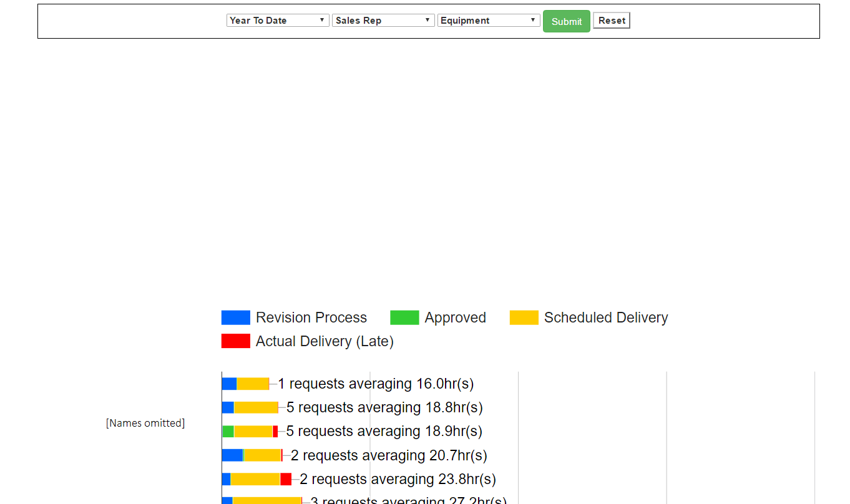This screenshot has height=504, width=850.
Task: Click the Reset button
Action: point(611,20)
